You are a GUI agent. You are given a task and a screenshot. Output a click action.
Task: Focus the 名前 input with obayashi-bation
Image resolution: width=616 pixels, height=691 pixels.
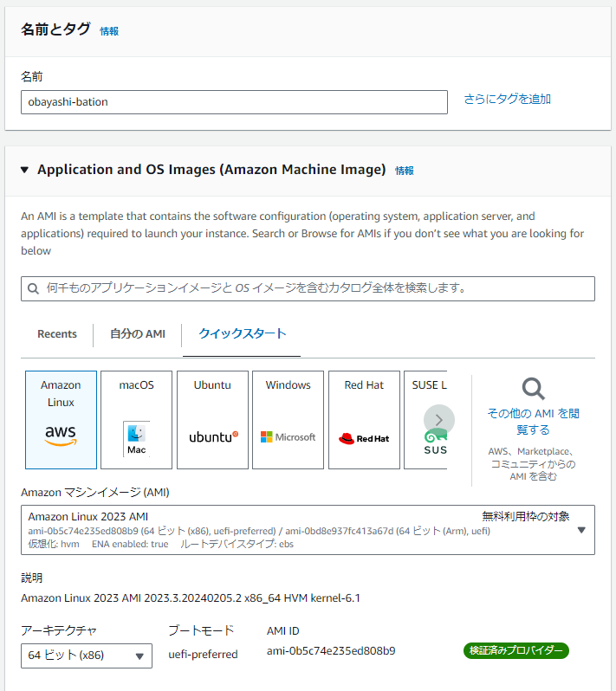tap(234, 102)
